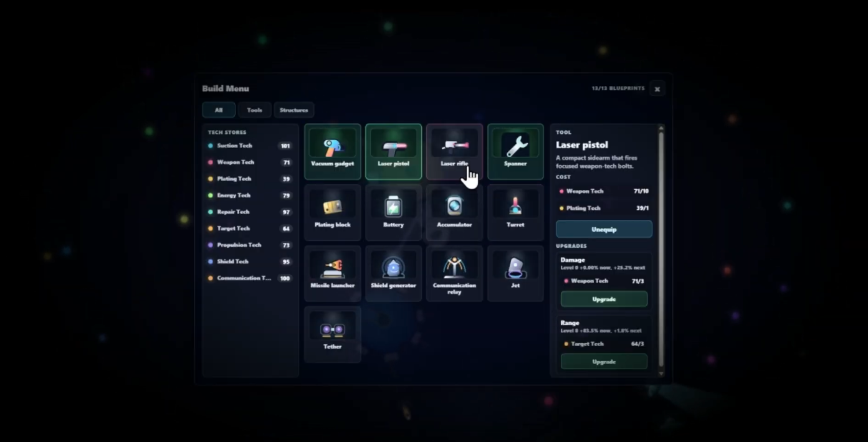The image size is (868, 442).
Task: Pick the Tether blueprint
Action: click(x=333, y=334)
